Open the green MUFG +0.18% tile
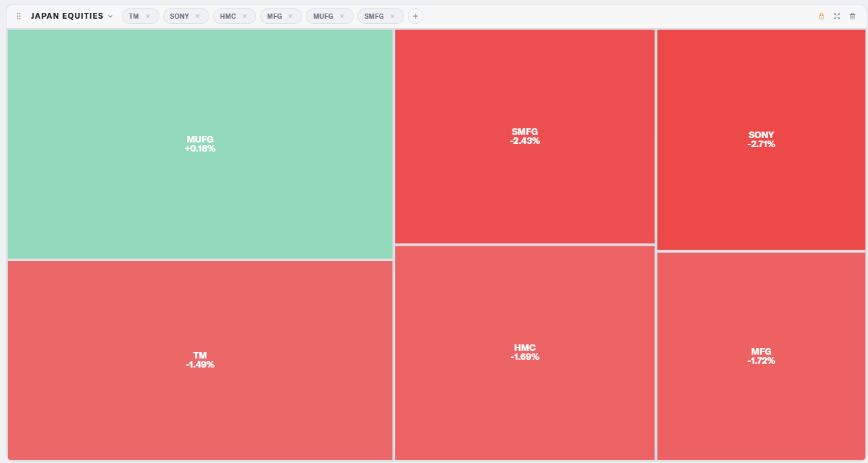This screenshot has height=463, width=868. coord(200,144)
